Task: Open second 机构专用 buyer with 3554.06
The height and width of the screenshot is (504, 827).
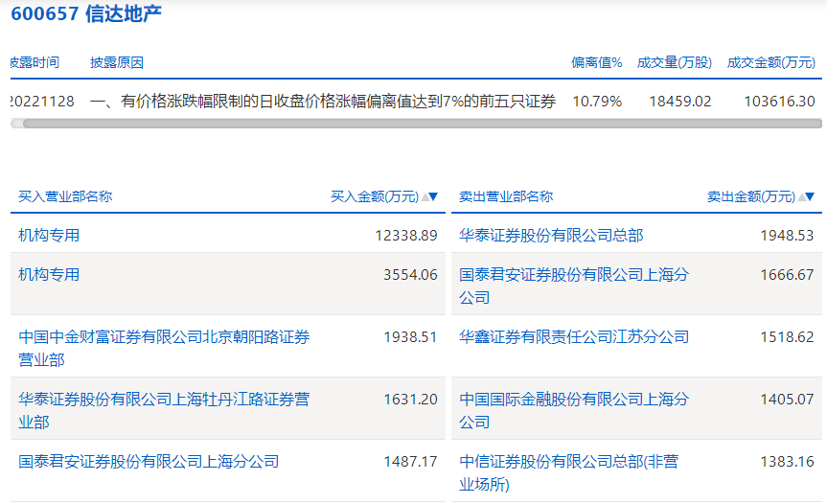Action: click(x=49, y=275)
